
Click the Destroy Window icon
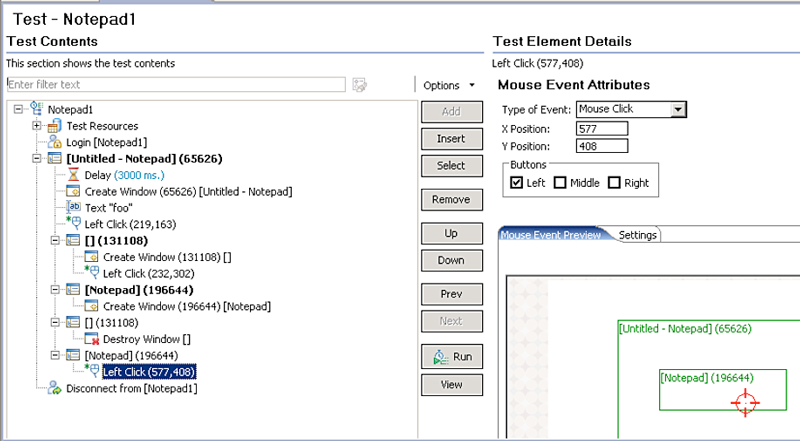click(91, 339)
